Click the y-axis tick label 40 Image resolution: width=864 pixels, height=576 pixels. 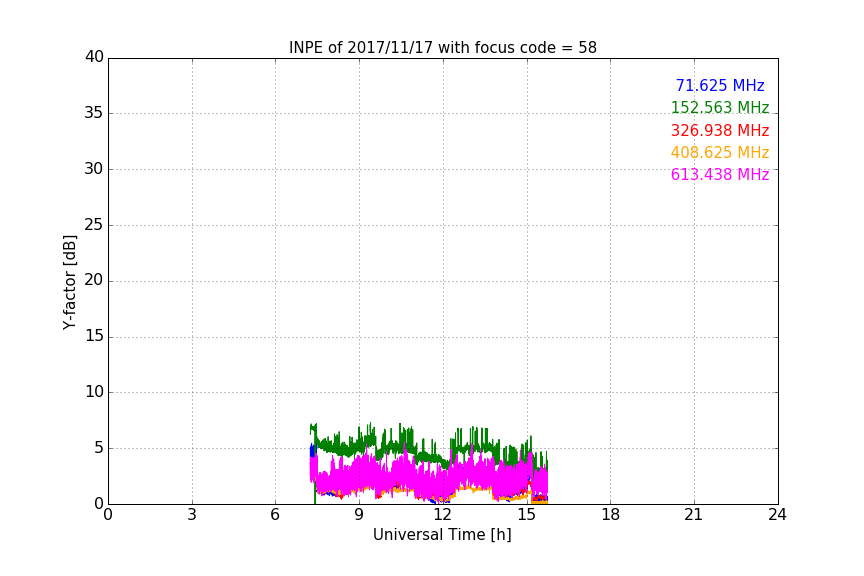(94, 57)
